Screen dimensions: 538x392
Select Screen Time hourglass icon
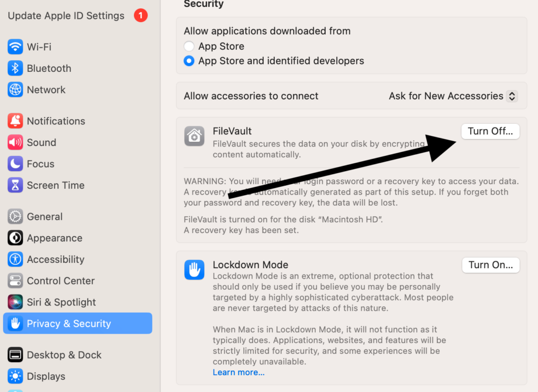15,185
